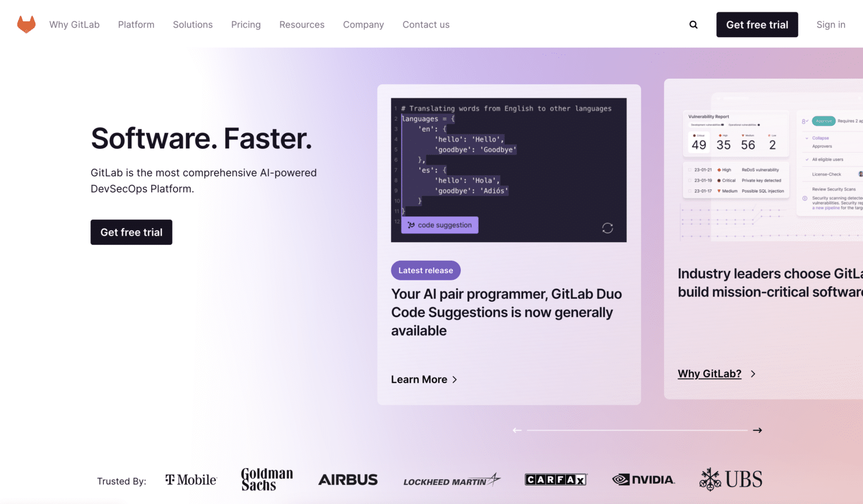This screenshot has width=863, height=504.
Task: Go to previous carousel slide arrow
Action: point(517,430)
